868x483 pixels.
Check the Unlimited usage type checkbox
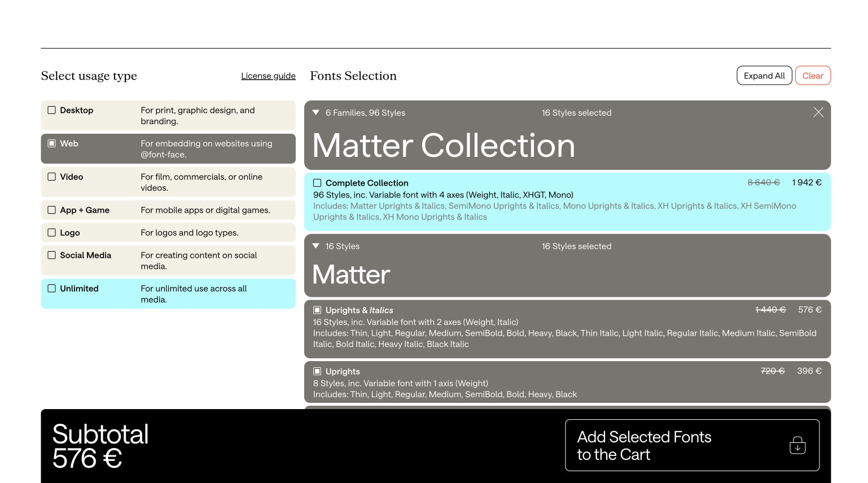coord(52,288)
